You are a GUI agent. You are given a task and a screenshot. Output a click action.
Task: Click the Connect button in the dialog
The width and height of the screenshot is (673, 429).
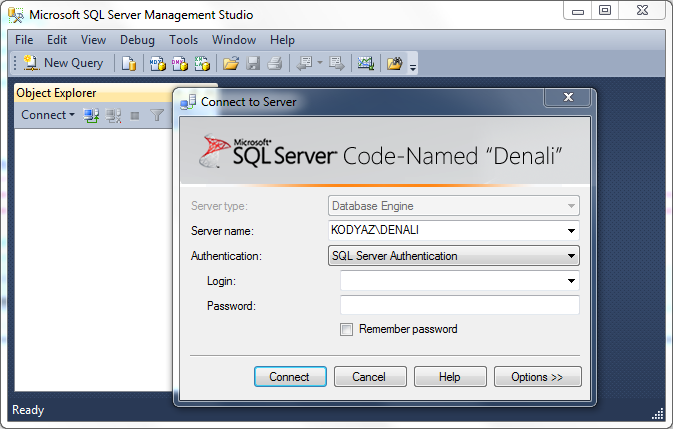pyautogui.click(x=290, y=377)
